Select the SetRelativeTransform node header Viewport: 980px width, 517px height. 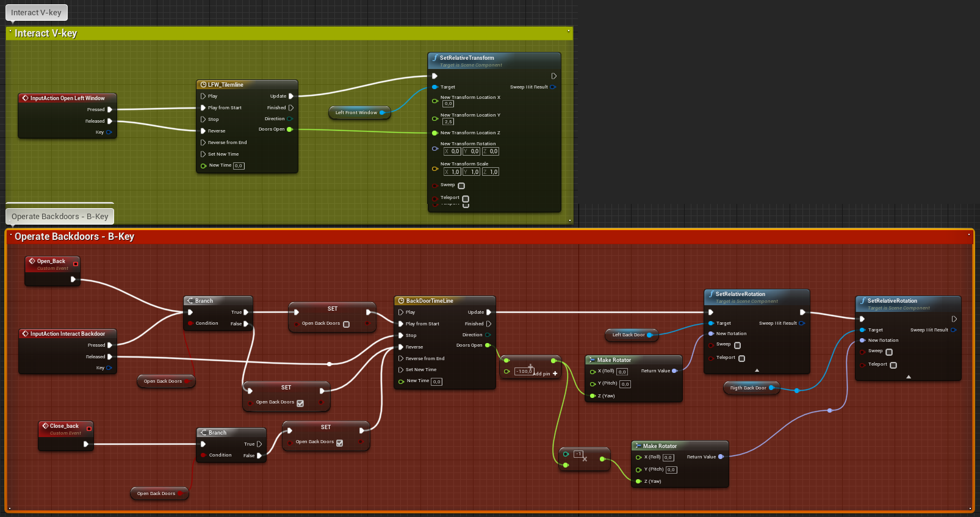pyautogui.click(x=494, y=61)
